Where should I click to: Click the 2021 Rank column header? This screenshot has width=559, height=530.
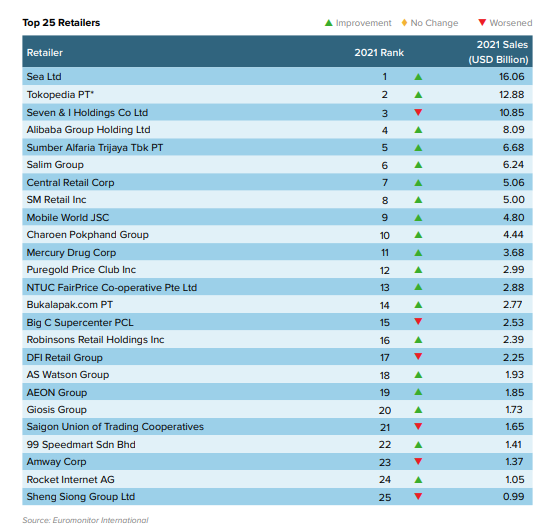pos(379,53)
